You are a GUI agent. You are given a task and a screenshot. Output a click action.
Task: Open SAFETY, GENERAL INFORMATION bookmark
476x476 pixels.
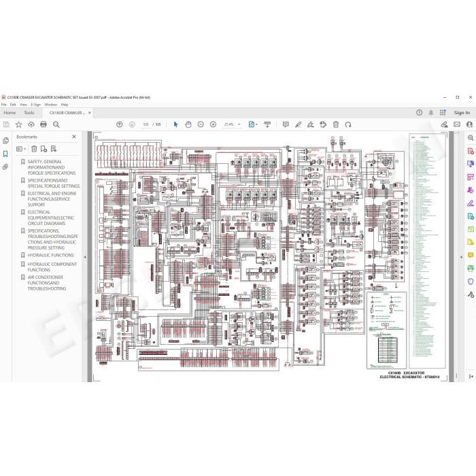coord(50,167)
